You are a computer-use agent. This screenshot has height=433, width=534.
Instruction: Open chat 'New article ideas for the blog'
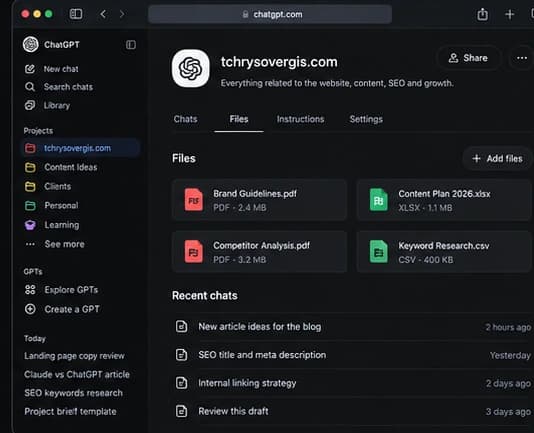(260, 326)
